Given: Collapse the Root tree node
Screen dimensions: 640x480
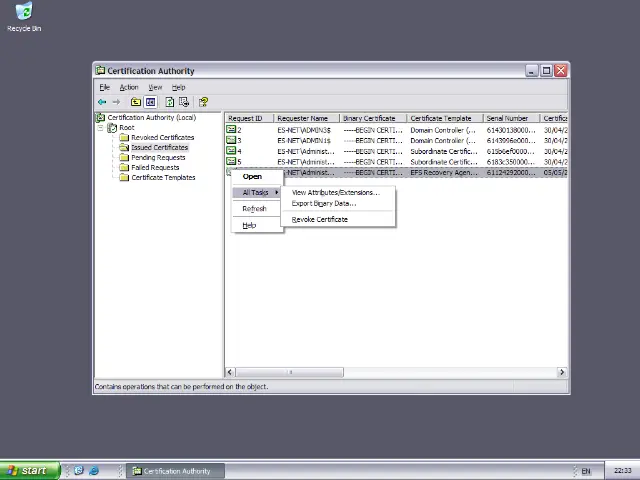Looking at the screenshot, I should (100, 128).
